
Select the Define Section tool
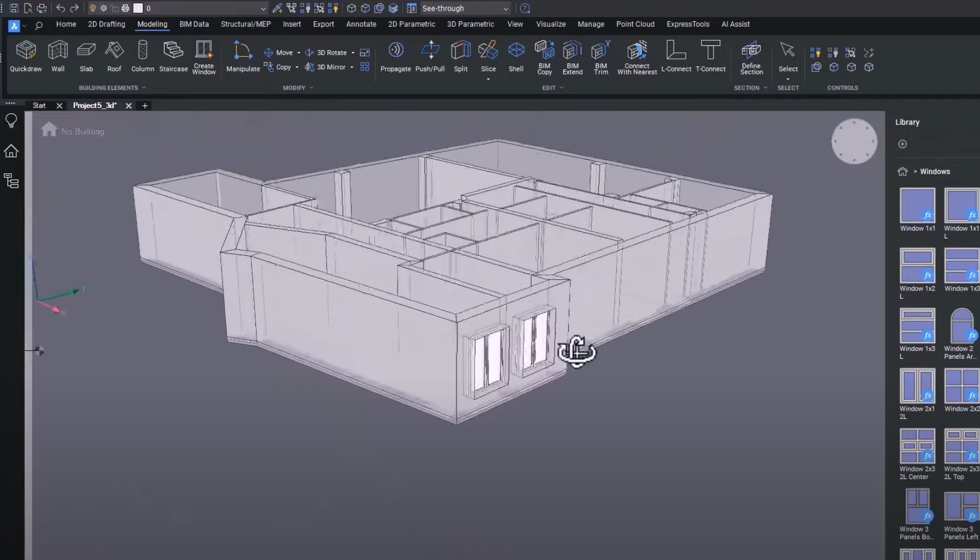[750, 56]
